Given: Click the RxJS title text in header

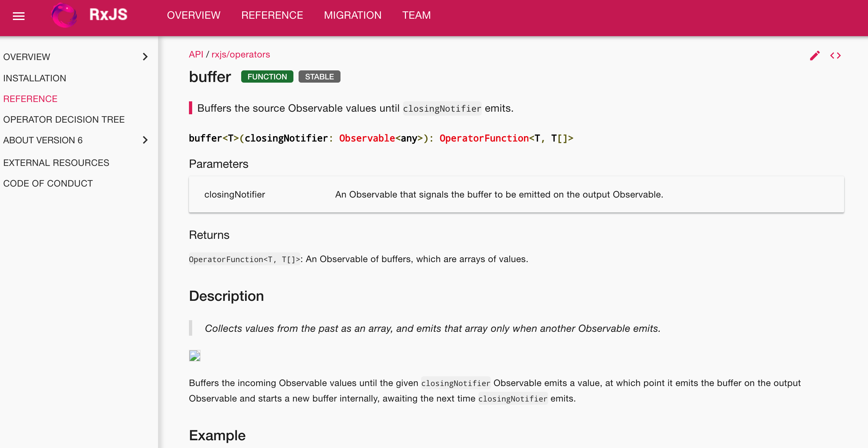Looking at the screenshot, I should click(108, 15).
